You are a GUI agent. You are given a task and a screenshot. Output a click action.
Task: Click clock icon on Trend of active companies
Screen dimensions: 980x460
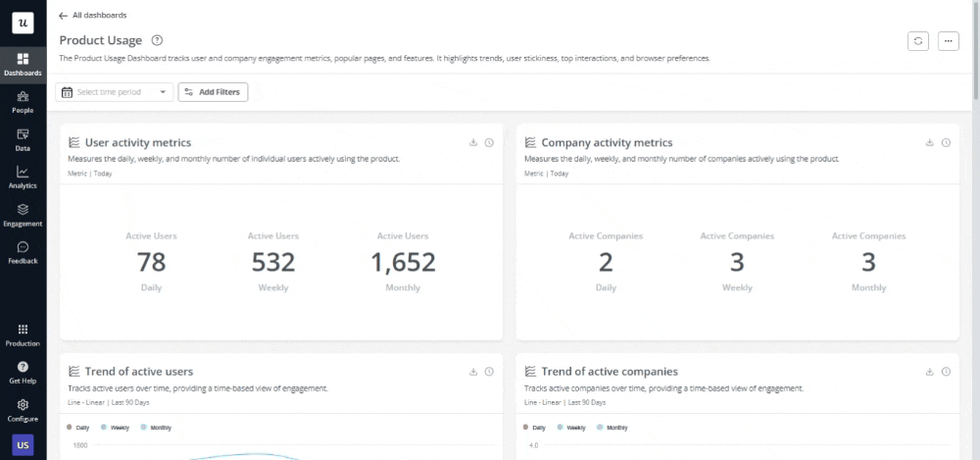[946, 372]
